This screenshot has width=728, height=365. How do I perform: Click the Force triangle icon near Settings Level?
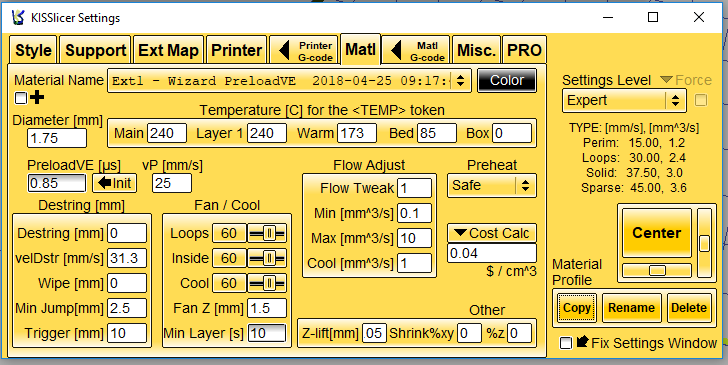click(666, 79)
